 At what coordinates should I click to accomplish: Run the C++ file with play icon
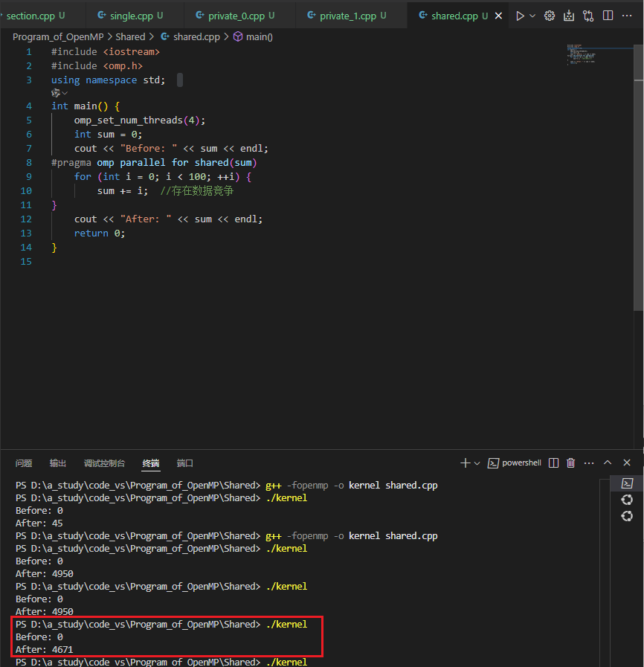pos(520,16)
